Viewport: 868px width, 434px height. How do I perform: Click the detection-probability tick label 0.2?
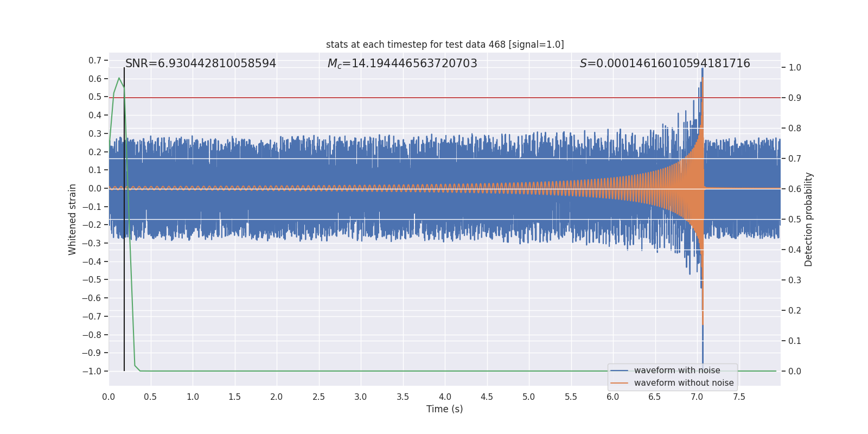[x=795, y=310]
